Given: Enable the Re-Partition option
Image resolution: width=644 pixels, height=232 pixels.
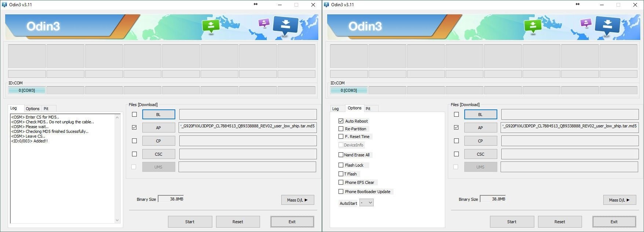Looking at the screenshot, I should coord(341,129).
